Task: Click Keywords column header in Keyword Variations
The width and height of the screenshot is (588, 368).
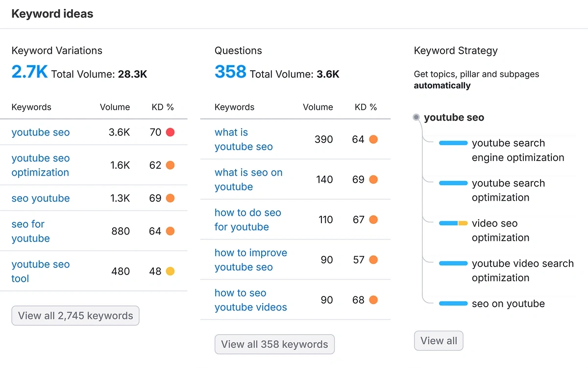Action: (31, 107)
